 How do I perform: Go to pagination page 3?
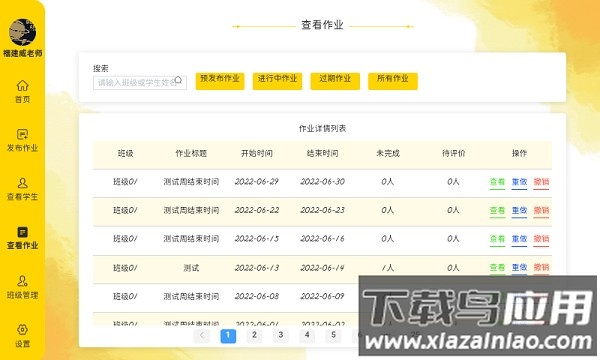pyautogui.click(x=281, y=336)
